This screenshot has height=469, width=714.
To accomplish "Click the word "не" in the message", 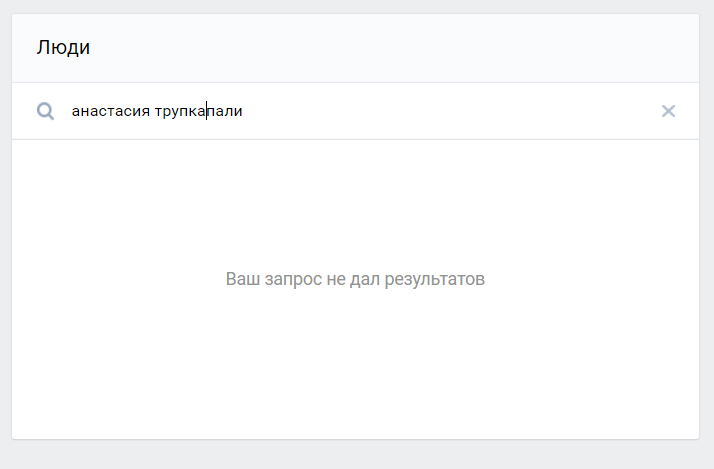I will click(x=336, y=279).
